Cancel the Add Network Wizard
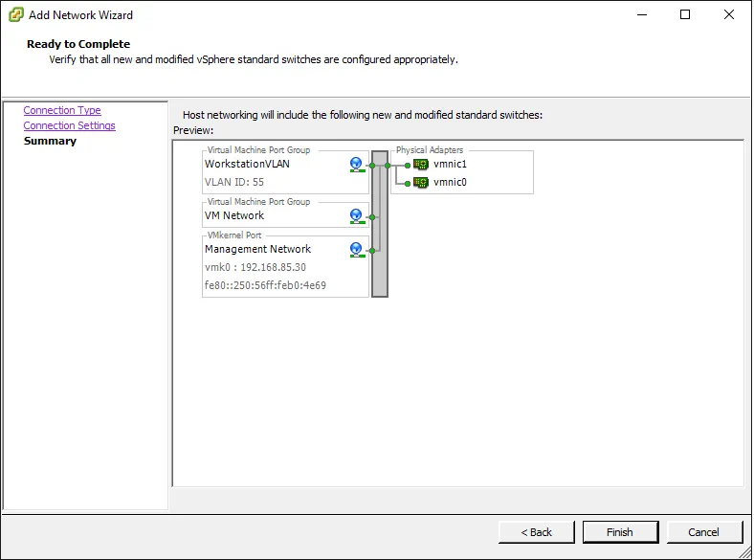 point(704,532)
